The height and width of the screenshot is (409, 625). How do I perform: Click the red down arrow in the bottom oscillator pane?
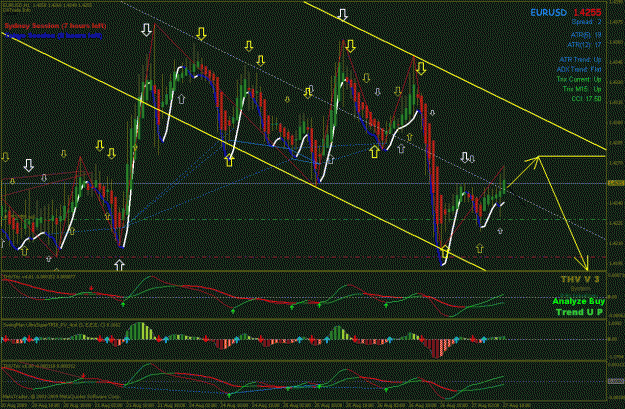83,376
